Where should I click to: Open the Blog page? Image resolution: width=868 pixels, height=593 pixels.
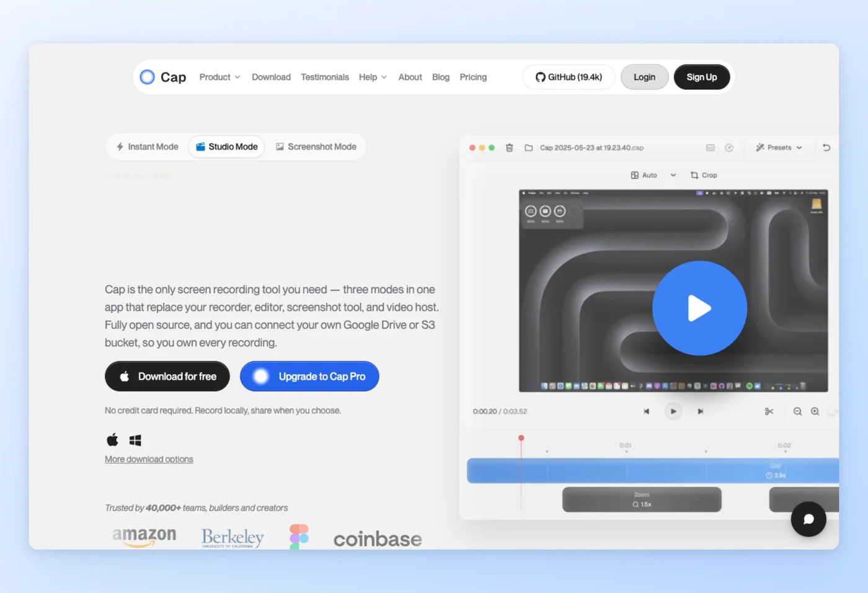(x=441, y=77)
